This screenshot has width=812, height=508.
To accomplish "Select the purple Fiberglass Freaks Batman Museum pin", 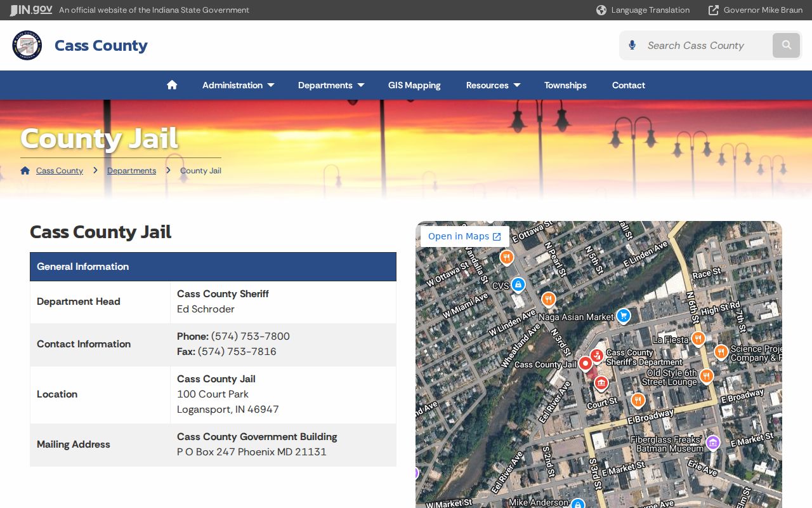I will [712, 443].
